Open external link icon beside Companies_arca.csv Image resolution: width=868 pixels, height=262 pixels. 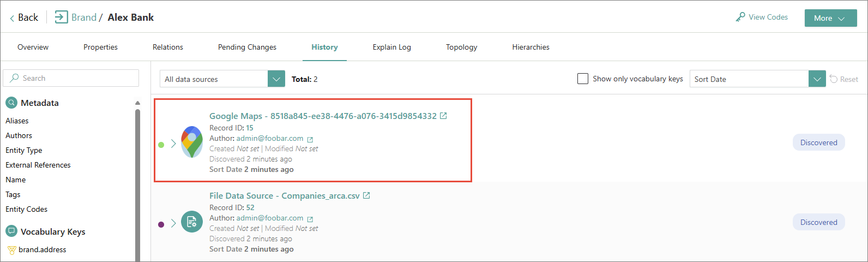pos(366,195)
